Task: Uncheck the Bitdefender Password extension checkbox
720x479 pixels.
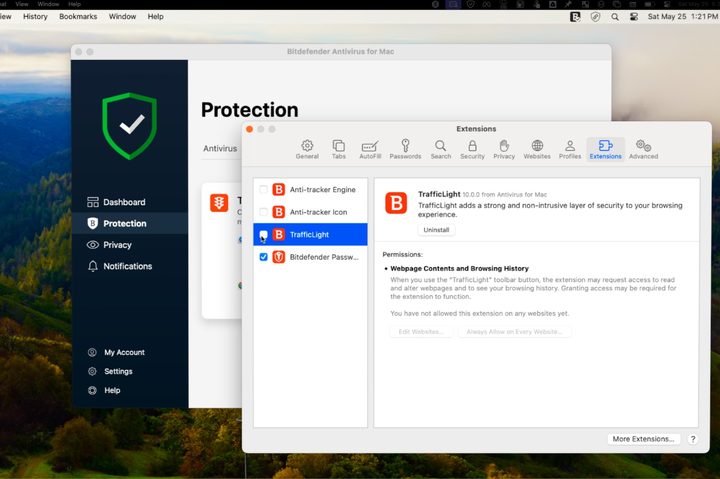Action: click(x=264, y=257)
